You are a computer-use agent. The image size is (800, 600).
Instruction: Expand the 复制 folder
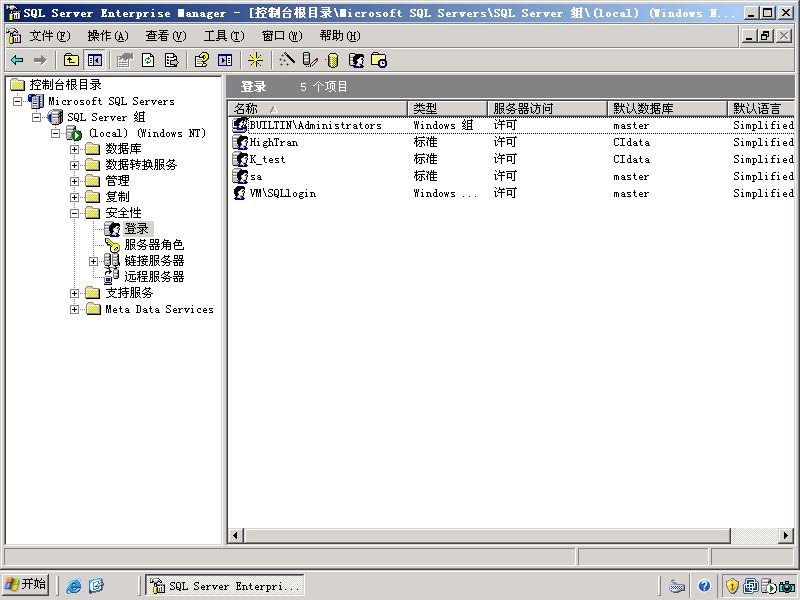[x=74, y=197]
